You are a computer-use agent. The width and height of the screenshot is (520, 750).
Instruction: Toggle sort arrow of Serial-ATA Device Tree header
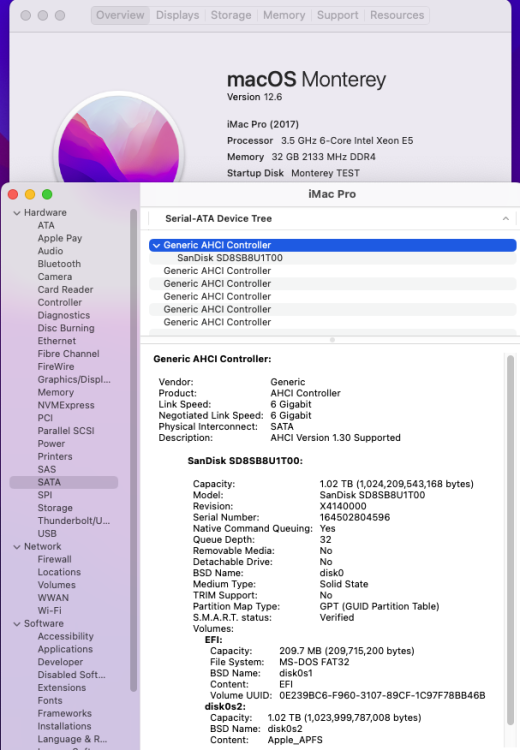(x=506, y=219)
